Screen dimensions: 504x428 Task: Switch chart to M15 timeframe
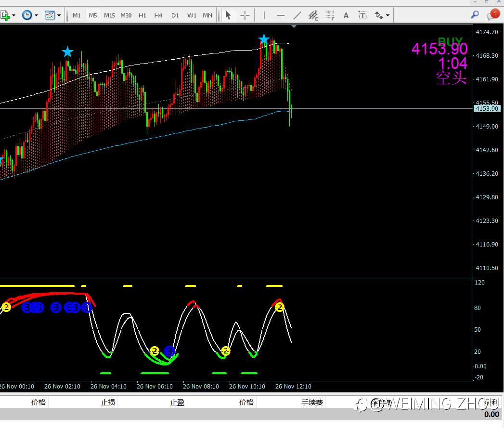coord(109,15)
